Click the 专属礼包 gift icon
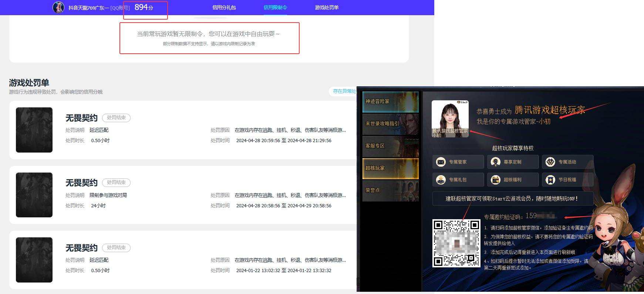 (x=441, y=180)
